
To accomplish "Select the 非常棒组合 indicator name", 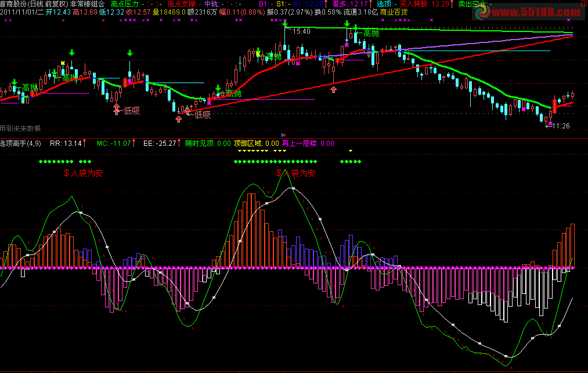I will [88, 3].
